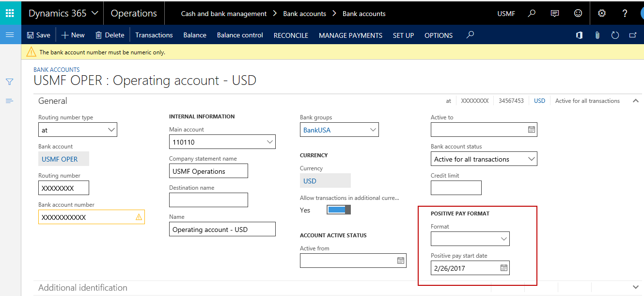
Task: Click the warning triangle in yellow message bar
Action: coord(31,52)
